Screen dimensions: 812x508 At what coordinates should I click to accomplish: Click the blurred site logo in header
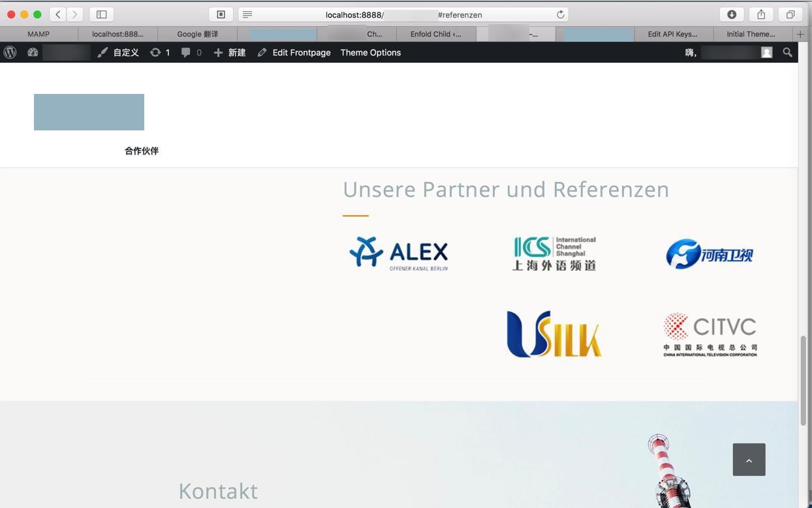point(89,112)
